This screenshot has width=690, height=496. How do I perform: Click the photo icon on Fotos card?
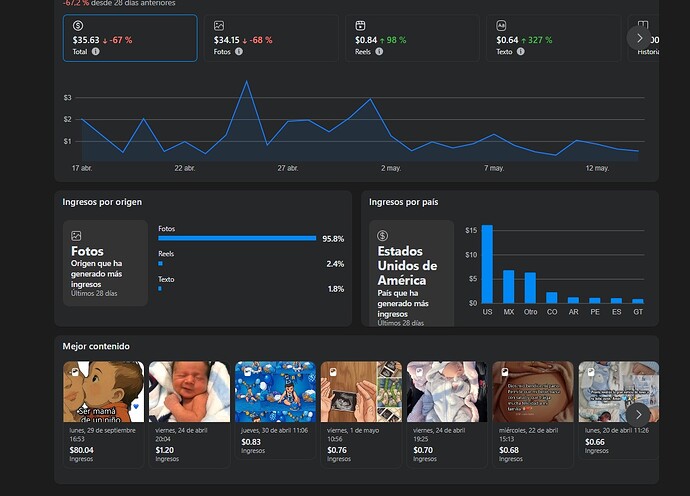click(x=219, y=26)
